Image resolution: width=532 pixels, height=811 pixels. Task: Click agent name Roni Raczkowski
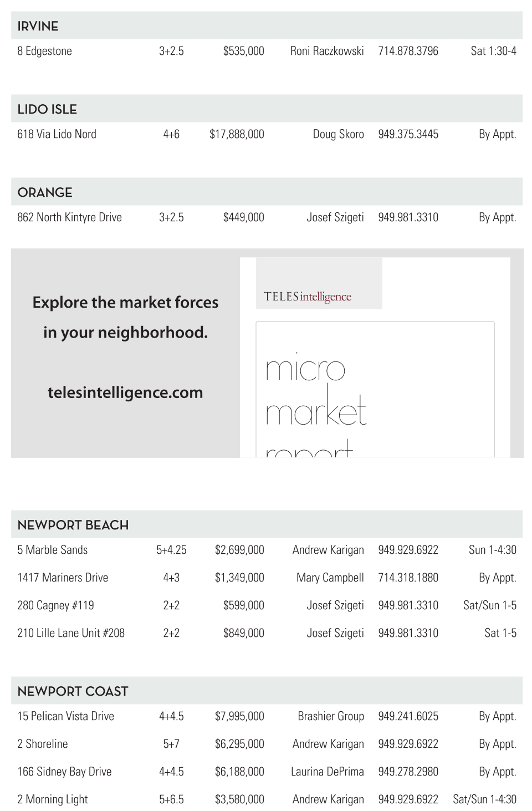(x=327, y=51)
